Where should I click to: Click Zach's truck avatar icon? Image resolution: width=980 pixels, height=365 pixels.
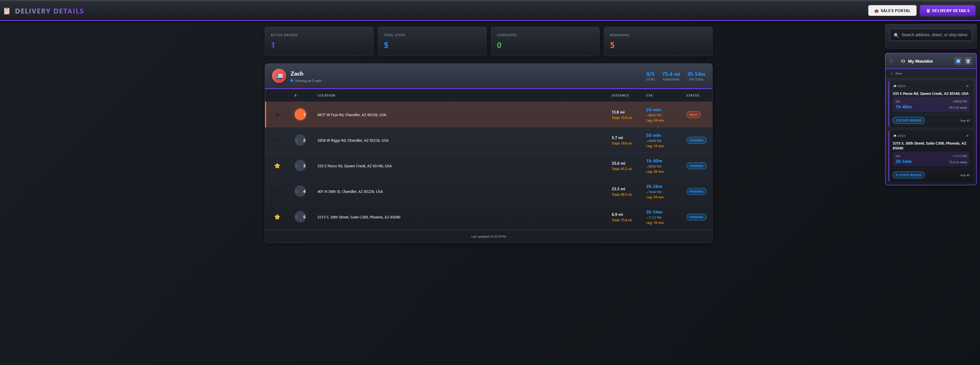pos(279,76)
